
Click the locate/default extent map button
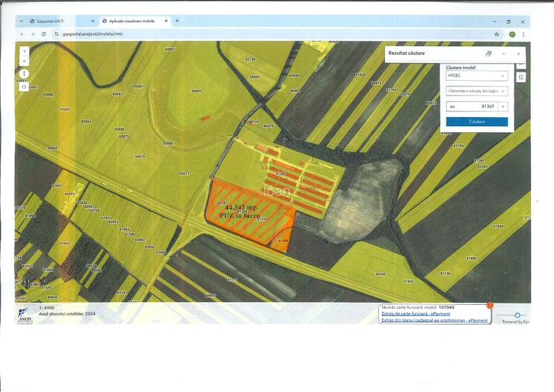point(24,86)
